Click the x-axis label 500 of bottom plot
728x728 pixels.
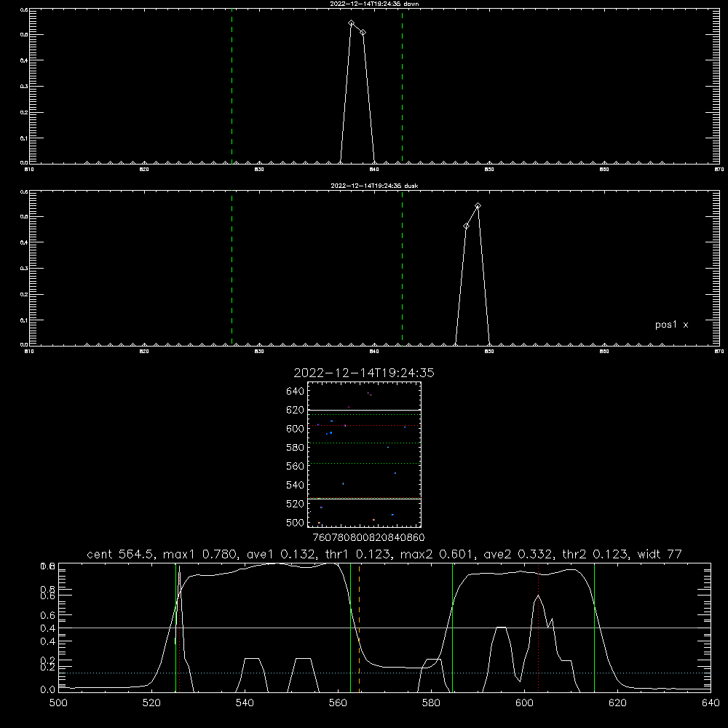(58, 703)
